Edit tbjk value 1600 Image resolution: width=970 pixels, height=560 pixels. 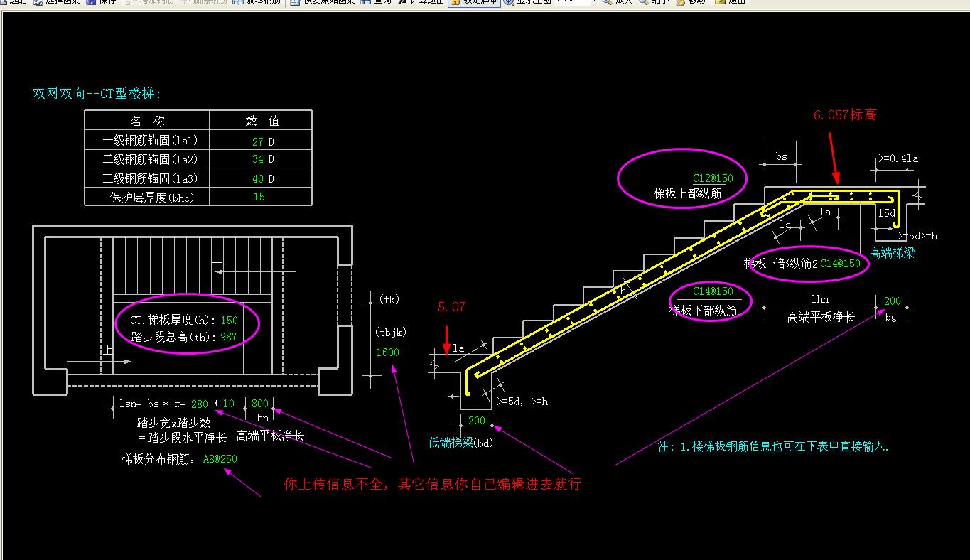tap(387, 352)
